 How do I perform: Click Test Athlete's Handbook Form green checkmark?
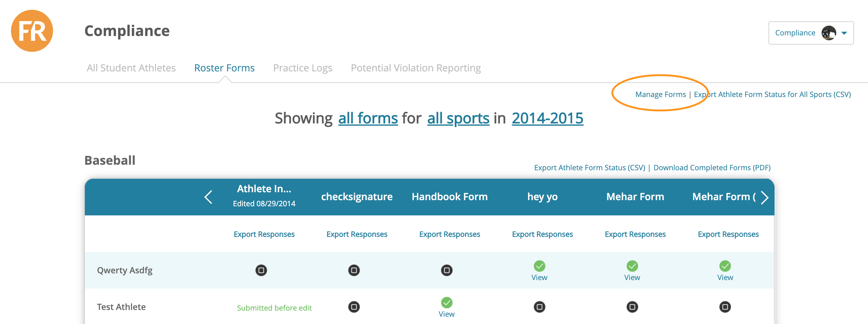click(x=447, y=303)
